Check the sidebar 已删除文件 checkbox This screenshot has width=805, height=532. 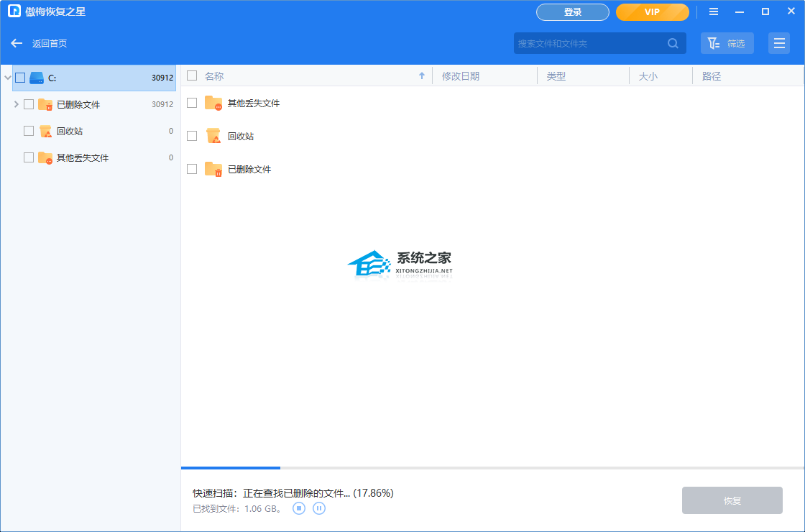point(29,105)
